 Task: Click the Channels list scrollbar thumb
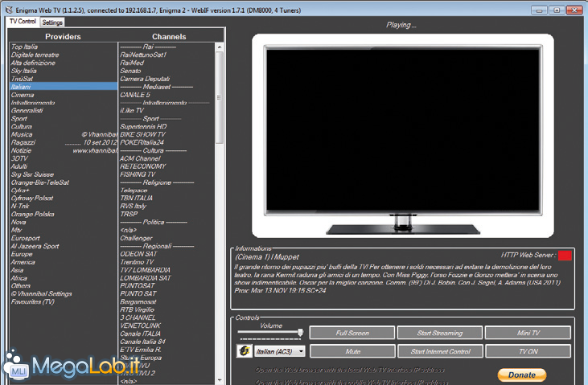pyautogui.click(x=220, y=97)
